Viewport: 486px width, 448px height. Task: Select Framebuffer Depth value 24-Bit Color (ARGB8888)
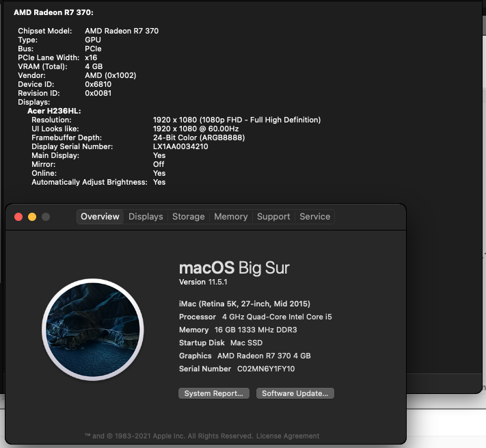point(199,137)
